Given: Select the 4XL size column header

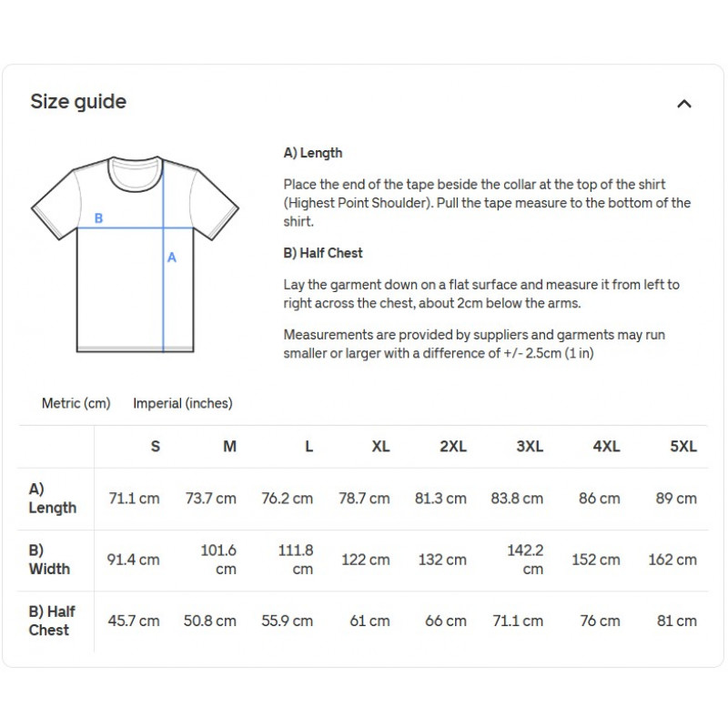Looking at the screenshot, I should [x=606, y=447].
